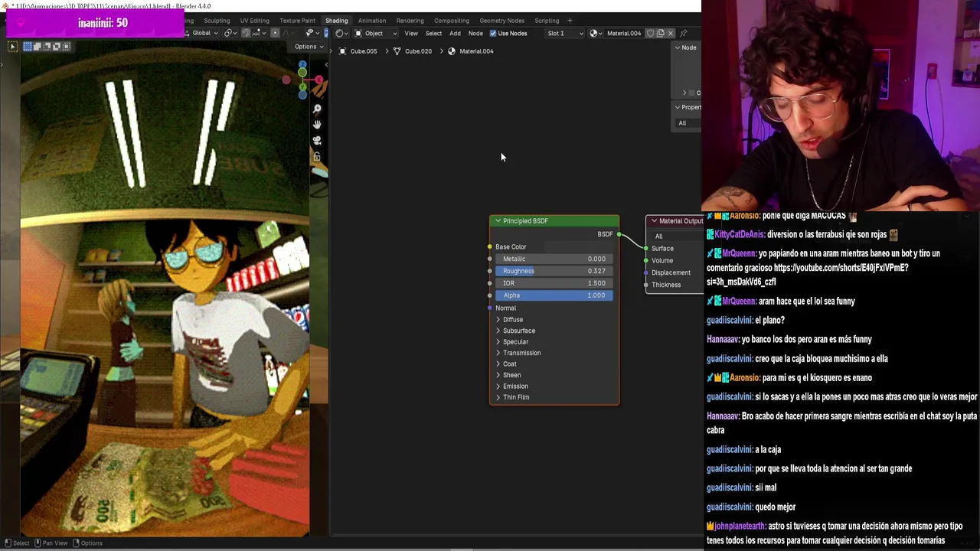Open the viewport Options dropdown
The image size is (980, 551).
(x=309, y=47)
